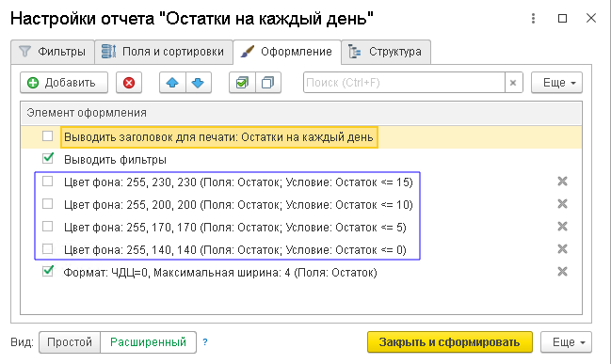Switch to the 'Фильтры' tab
This screenshot has width=611, height=364.
click(53, 52)
